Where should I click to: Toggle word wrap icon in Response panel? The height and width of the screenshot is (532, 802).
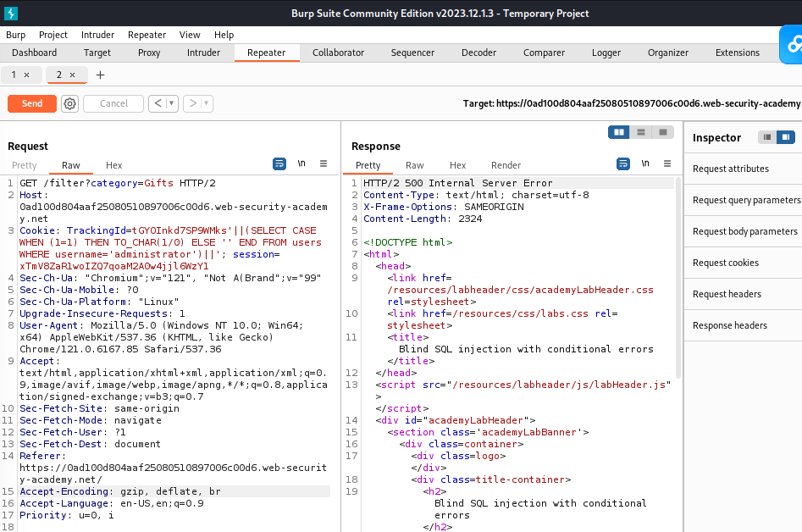click(623, 163)
